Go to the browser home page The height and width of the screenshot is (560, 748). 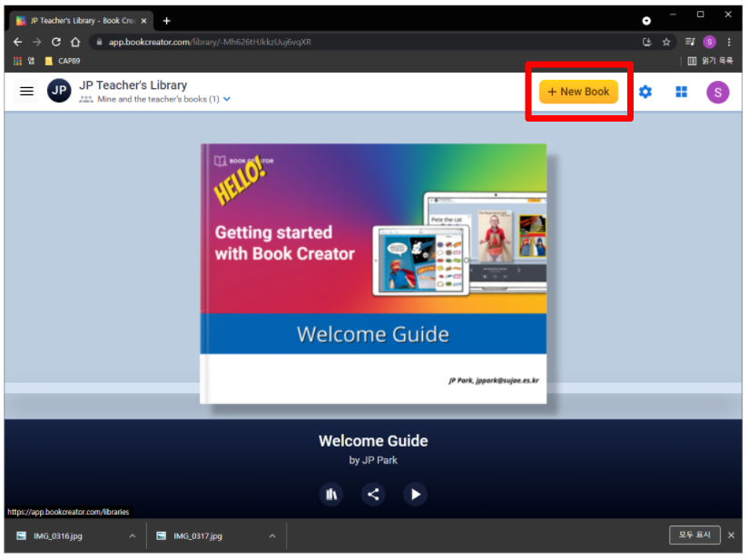[75, 42]
